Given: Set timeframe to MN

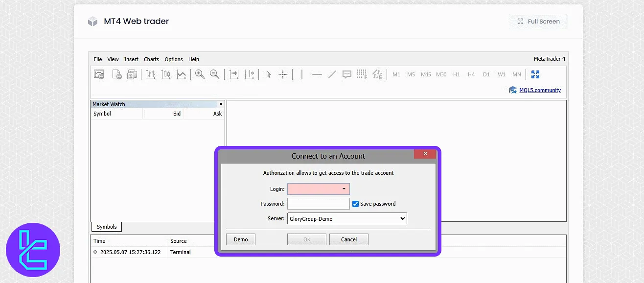Looking at the screenshot, I should (x=517, y=74).
